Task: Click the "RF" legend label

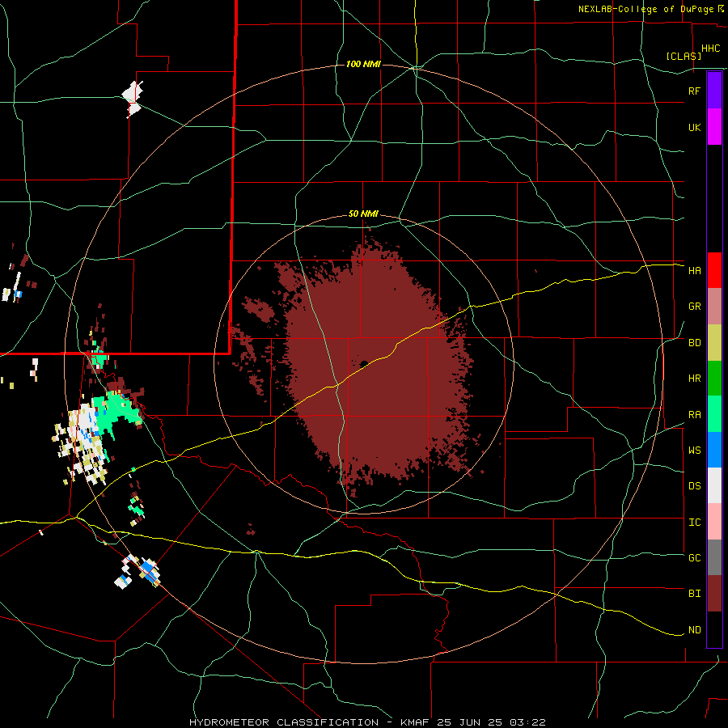Action: 694,91
